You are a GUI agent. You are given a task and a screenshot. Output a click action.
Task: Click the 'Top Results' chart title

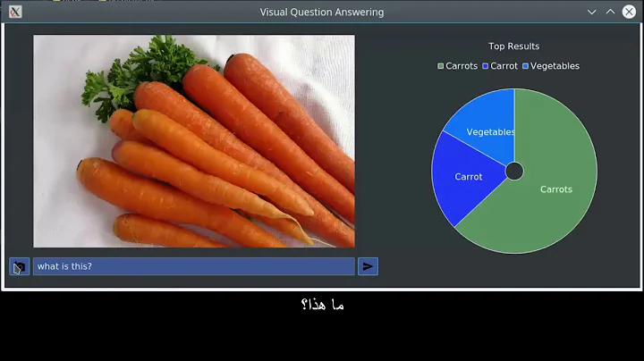513,46
